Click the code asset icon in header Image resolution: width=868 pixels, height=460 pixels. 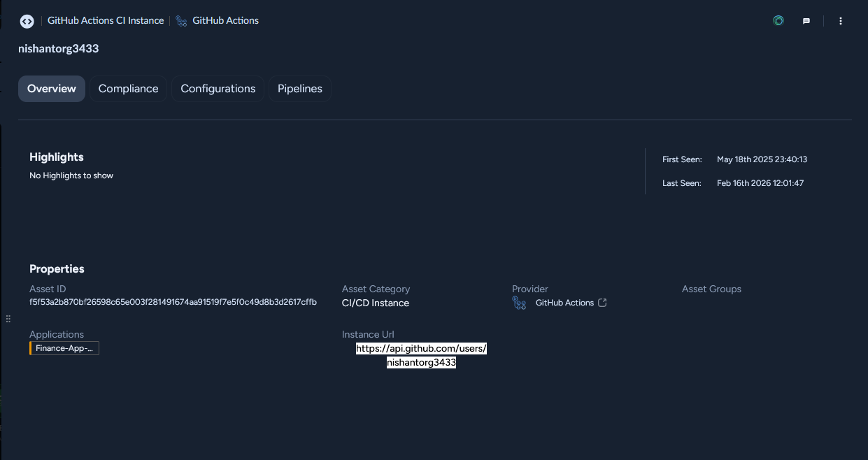(27, 21)
